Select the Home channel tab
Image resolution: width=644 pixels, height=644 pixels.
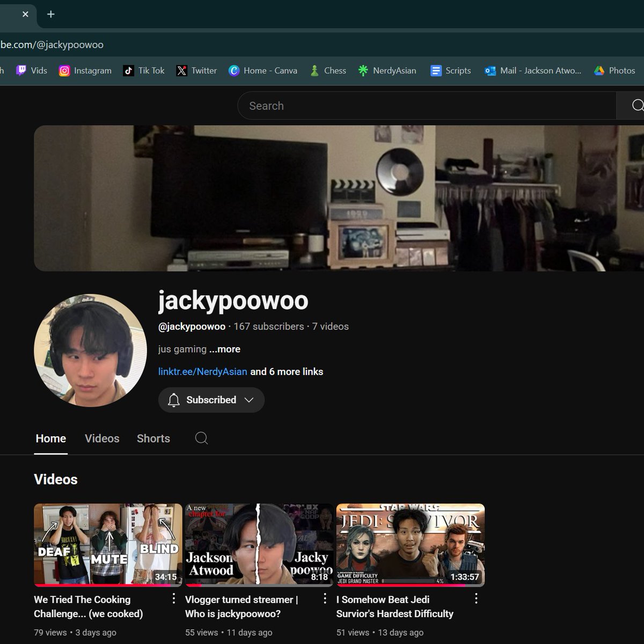(51, 438)
